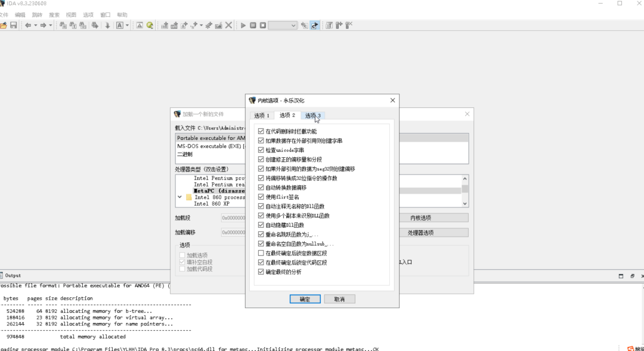Open the 窗口 menu
644x351 pixels.
point(106,15)
